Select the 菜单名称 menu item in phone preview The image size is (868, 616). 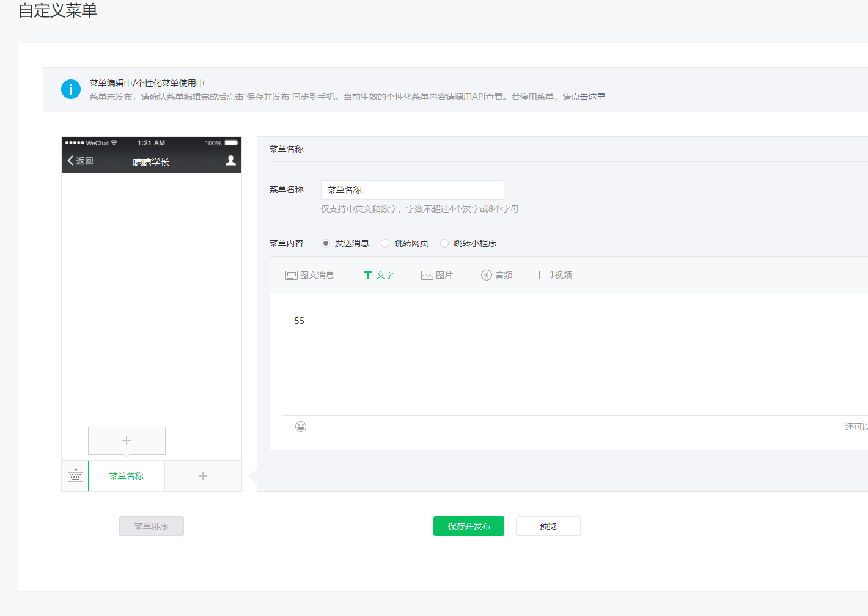point(127,476)
